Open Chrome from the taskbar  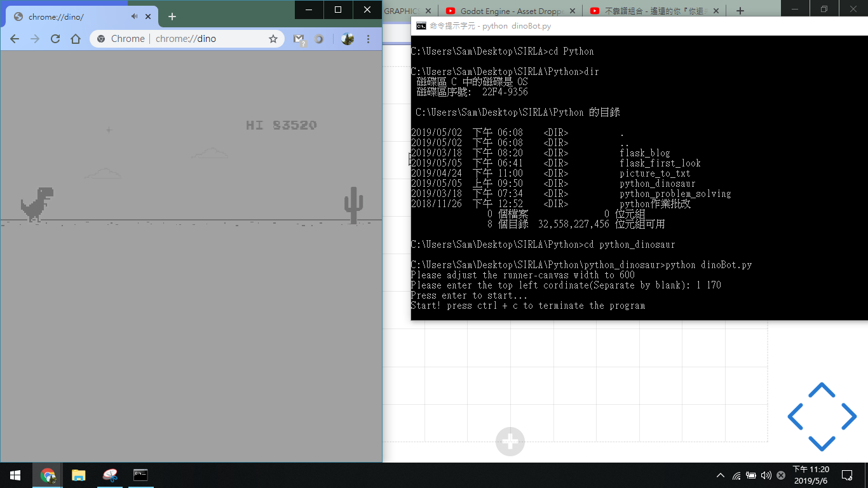coord(48,475)
